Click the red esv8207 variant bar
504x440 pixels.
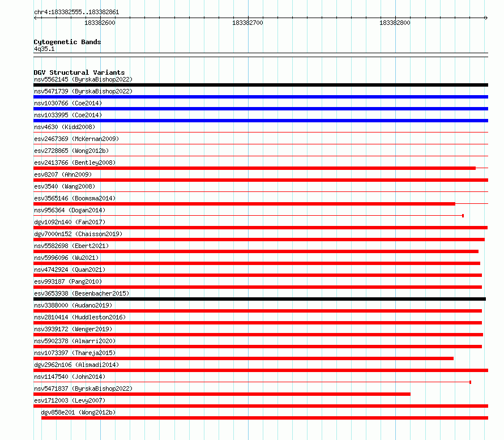coord(260,180)
